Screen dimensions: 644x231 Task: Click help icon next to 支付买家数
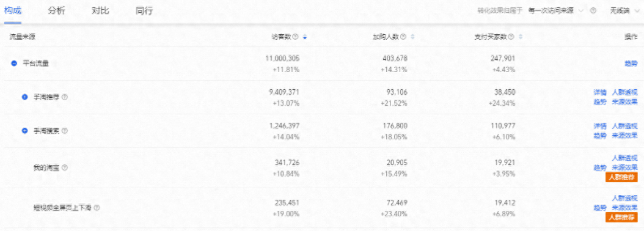(x=511, y=37)
